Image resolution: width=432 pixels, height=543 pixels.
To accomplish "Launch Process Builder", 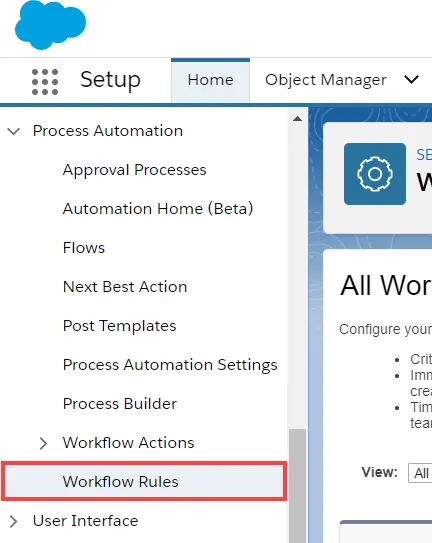I will [x=120, y=404].
